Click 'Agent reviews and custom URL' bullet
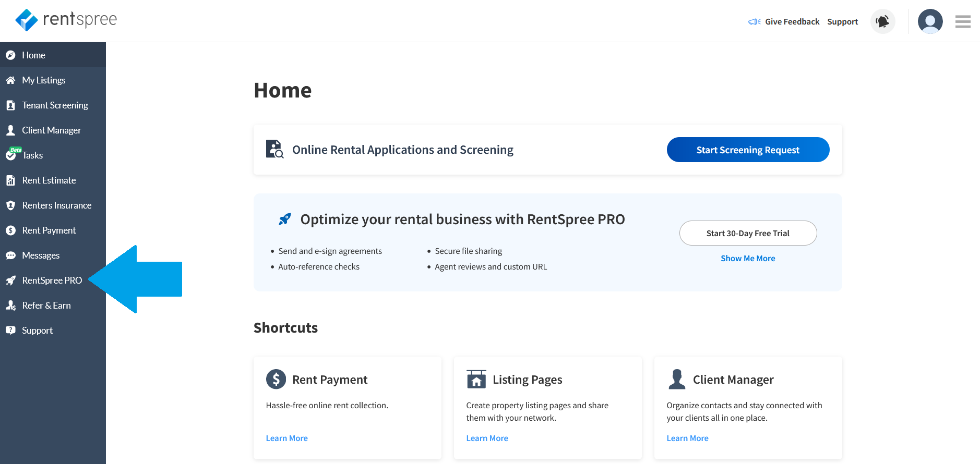980x464 pixels. [491, 267]
